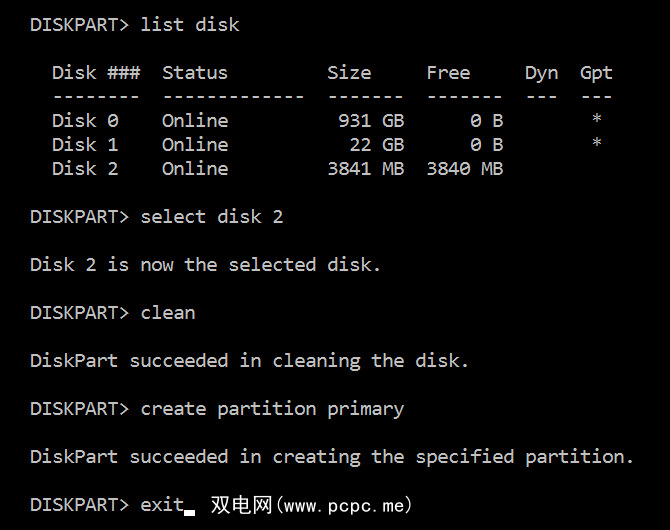Select the 'Disk 1' row label
The image size is (670, 530).
coord(85,144)
